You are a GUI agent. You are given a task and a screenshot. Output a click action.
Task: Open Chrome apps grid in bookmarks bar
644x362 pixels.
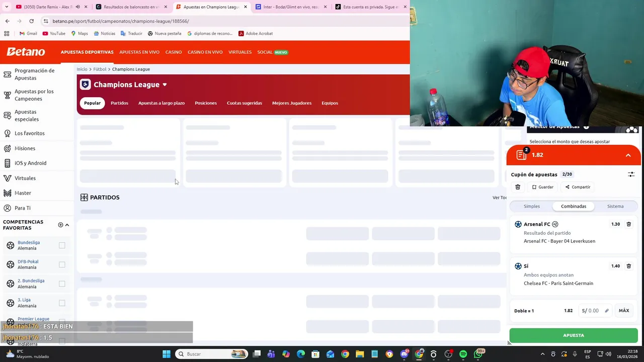pos(7,34)
